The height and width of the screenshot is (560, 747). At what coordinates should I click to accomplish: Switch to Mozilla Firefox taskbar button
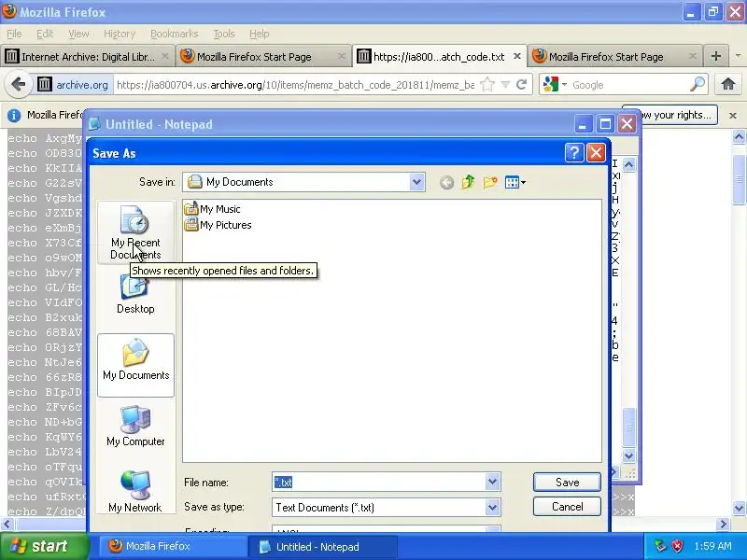[173, 546]
